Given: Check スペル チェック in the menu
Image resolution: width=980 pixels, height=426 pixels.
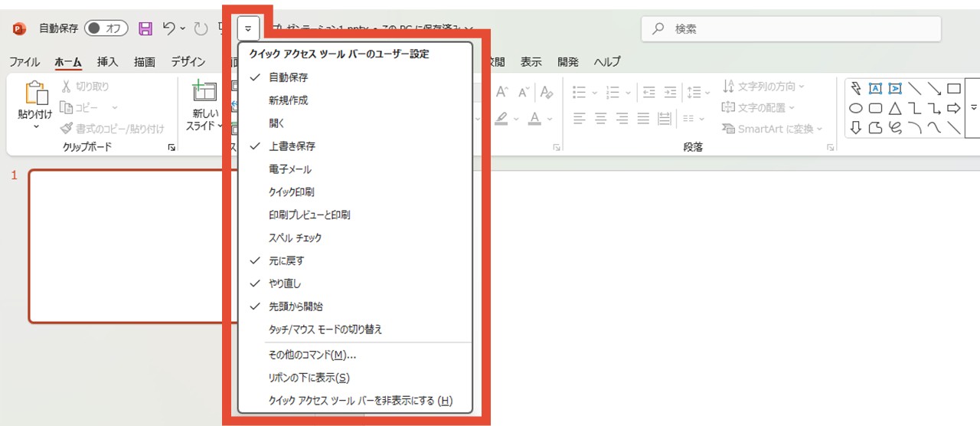Looking at the screenshot, I should 355,238.
